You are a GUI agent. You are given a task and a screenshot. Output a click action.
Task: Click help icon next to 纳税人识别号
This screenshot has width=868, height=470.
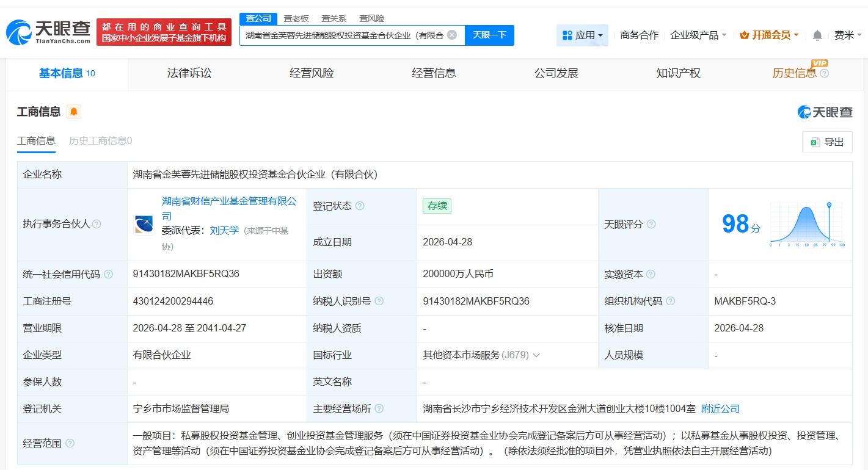379,301
